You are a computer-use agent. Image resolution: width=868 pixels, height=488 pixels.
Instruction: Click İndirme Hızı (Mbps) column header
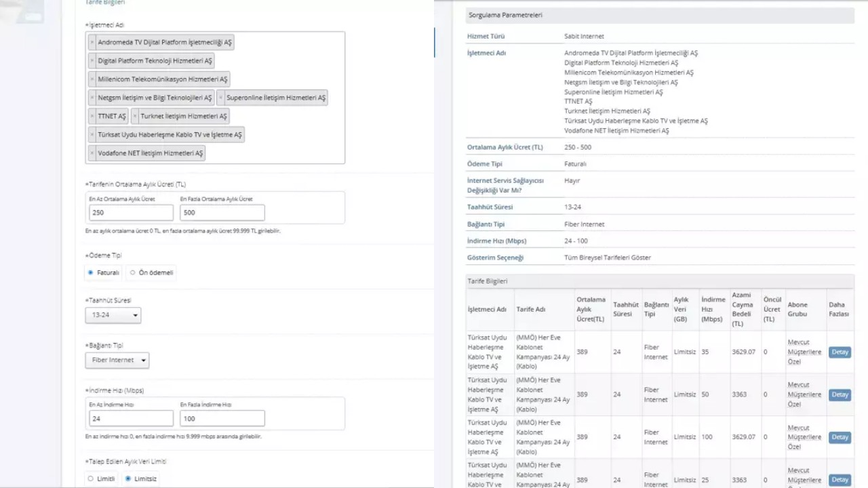point(713,309)
